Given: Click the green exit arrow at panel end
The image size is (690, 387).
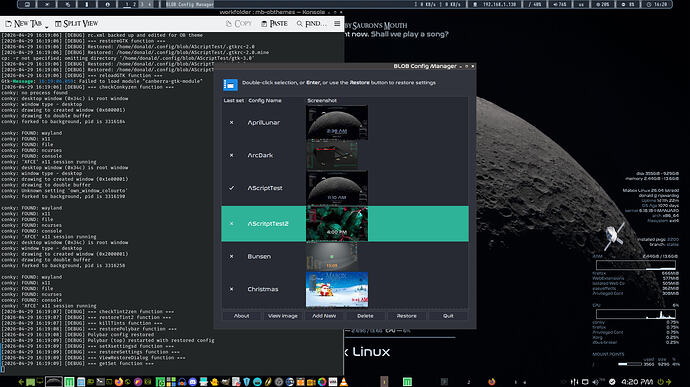Looking at the screenshot, I should coord(668,382).
